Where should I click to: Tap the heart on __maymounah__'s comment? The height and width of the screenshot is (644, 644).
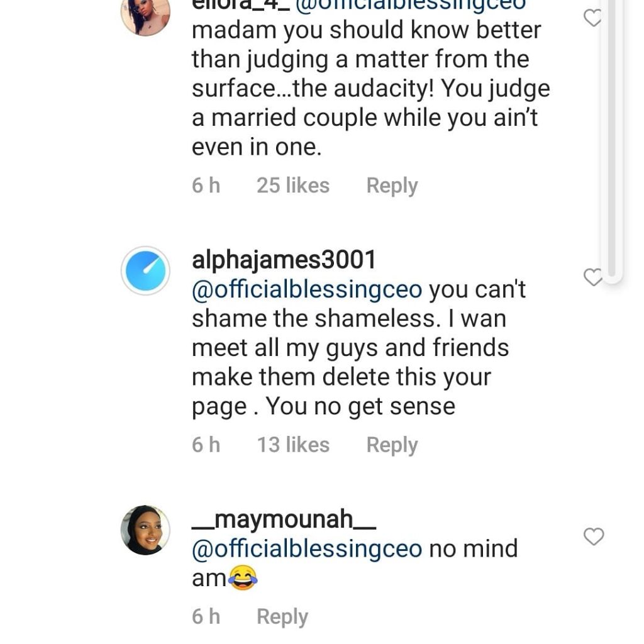(593, 536)
